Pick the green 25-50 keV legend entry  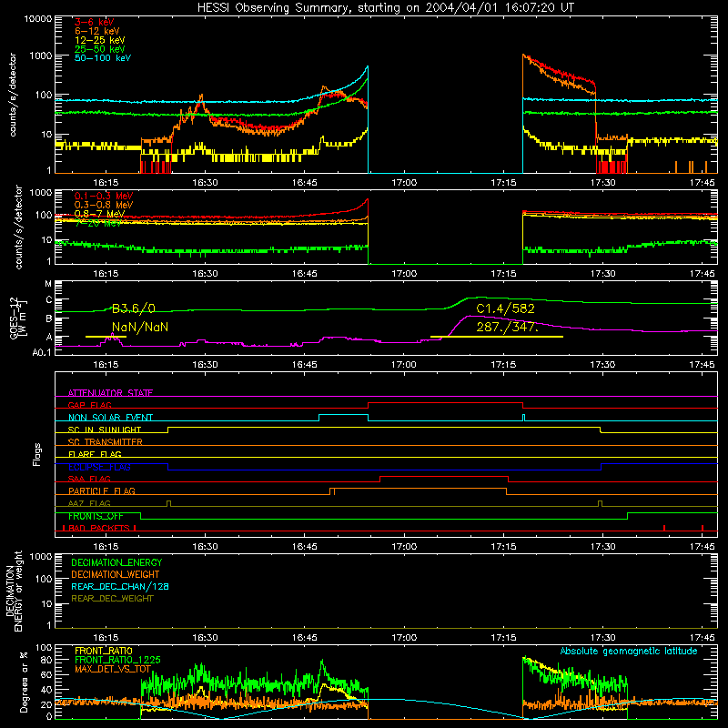coord(100,49)
